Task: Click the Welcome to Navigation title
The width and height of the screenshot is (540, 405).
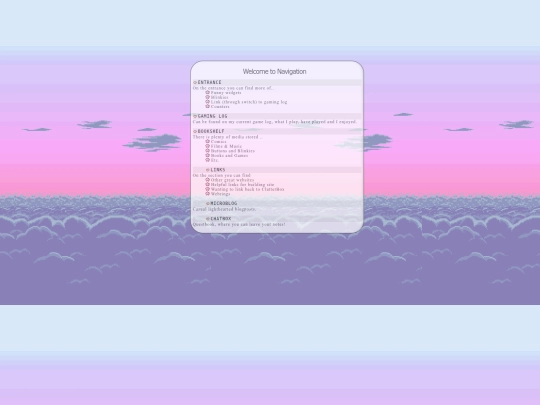Action: pyautogui.click(x=274, y=72)
